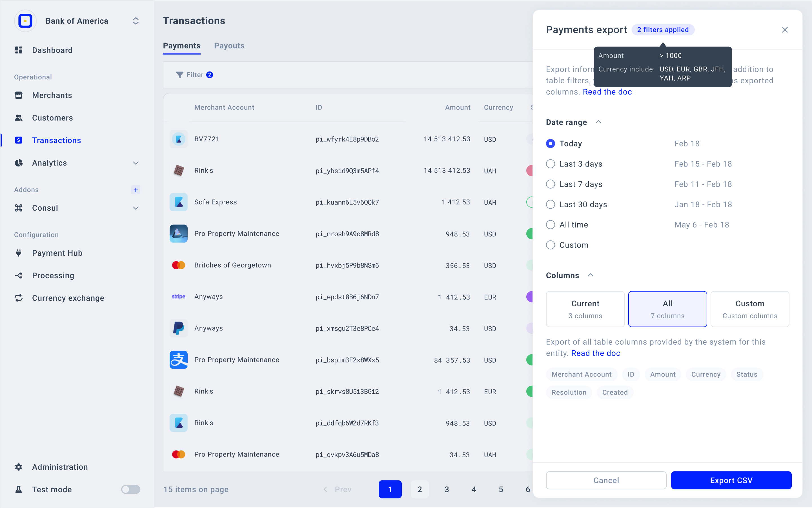The width and height of the screenshot is (812, 508).
Task: Open Read the doc link near export info
Action: point(607,92)
